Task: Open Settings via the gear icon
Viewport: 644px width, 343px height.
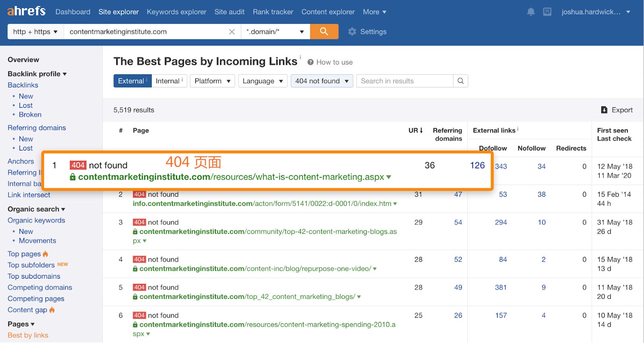Action: [352, 31]
